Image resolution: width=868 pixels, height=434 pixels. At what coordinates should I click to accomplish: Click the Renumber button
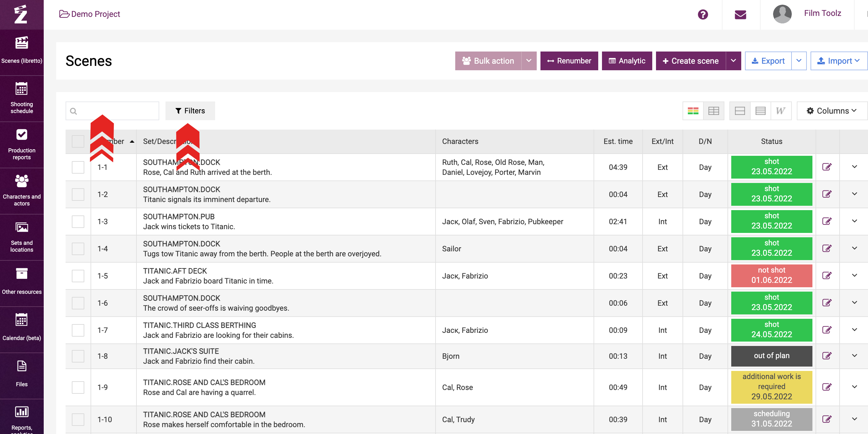[569, 61]
